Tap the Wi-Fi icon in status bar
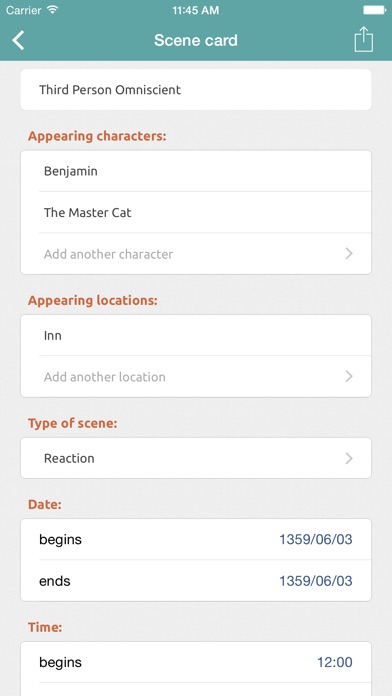The image size is (392, 696). [x=53, y=10]
